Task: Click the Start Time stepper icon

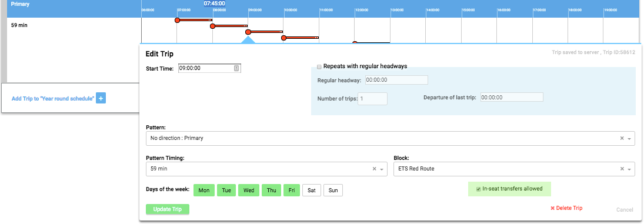Action: (236, 69)
